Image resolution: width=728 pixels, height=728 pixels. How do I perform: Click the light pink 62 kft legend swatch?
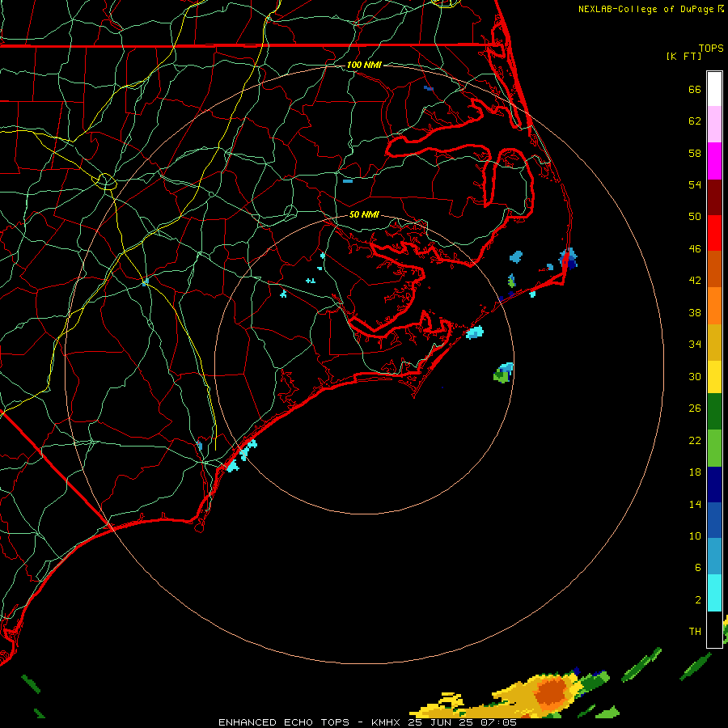714,125
